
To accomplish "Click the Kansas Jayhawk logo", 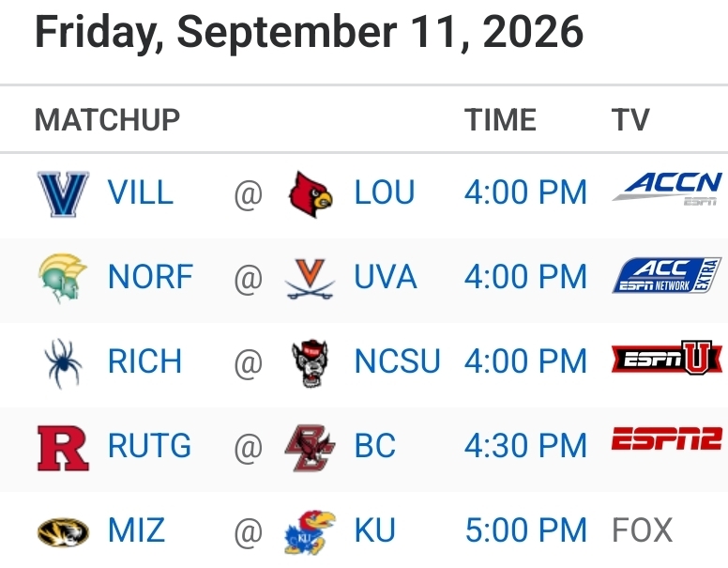I will pos(310,532).
